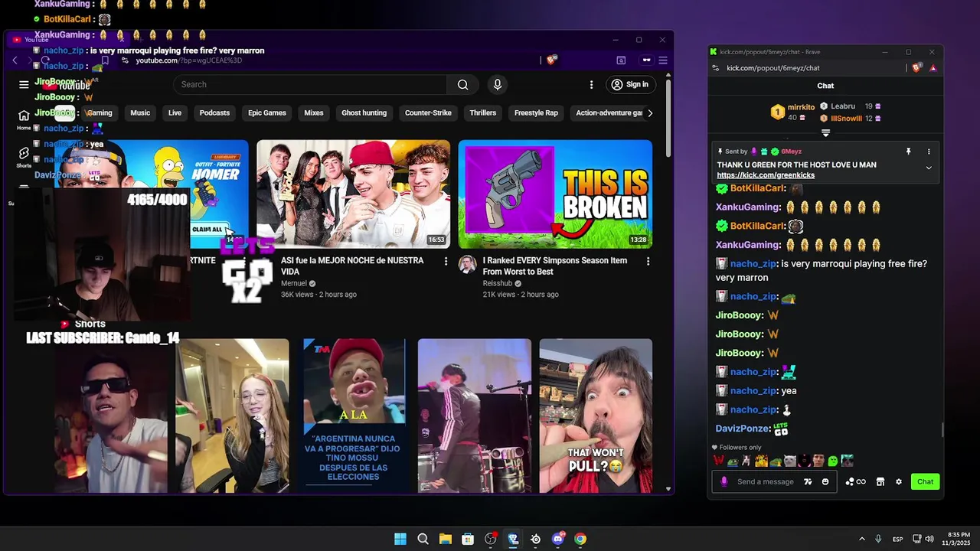
Task: Open Brave Rewards triangle in Kick window
Action: click(933, 68)
